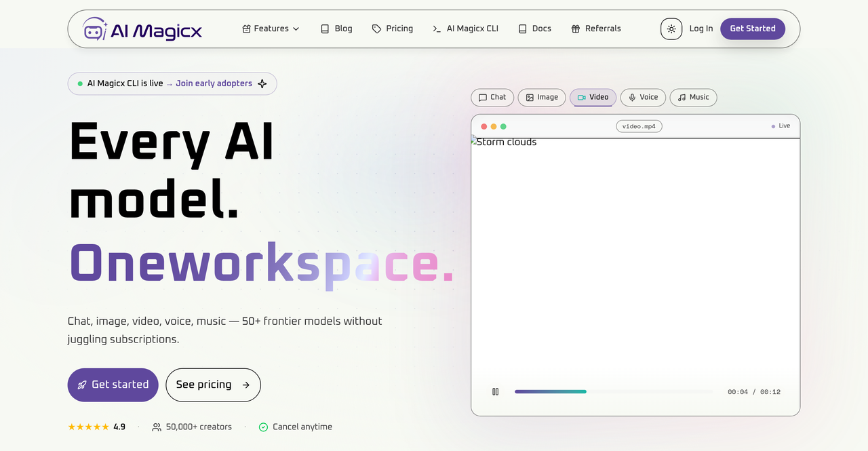The height and width of the screenshot is (451, 868).
Task: Click the arrow icon in See pricing
Action: coord(246,385)
